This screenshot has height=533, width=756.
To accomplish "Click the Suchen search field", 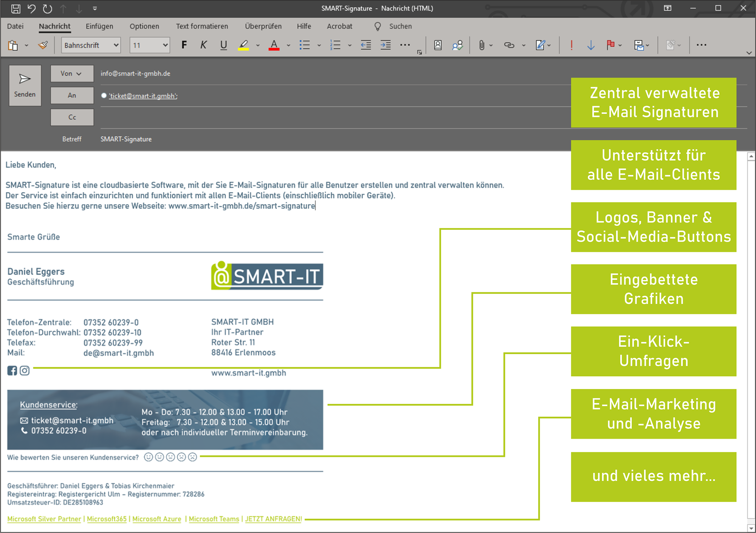I will coord(400,26).
